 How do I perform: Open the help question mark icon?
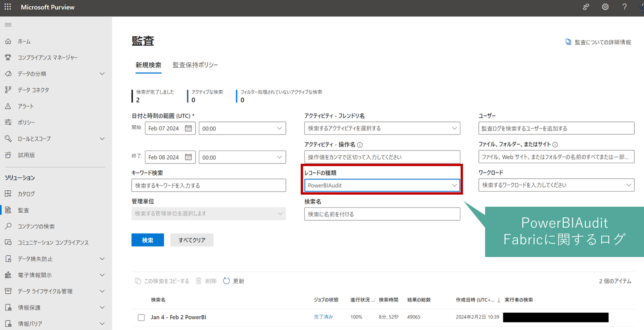click(624, 7)
